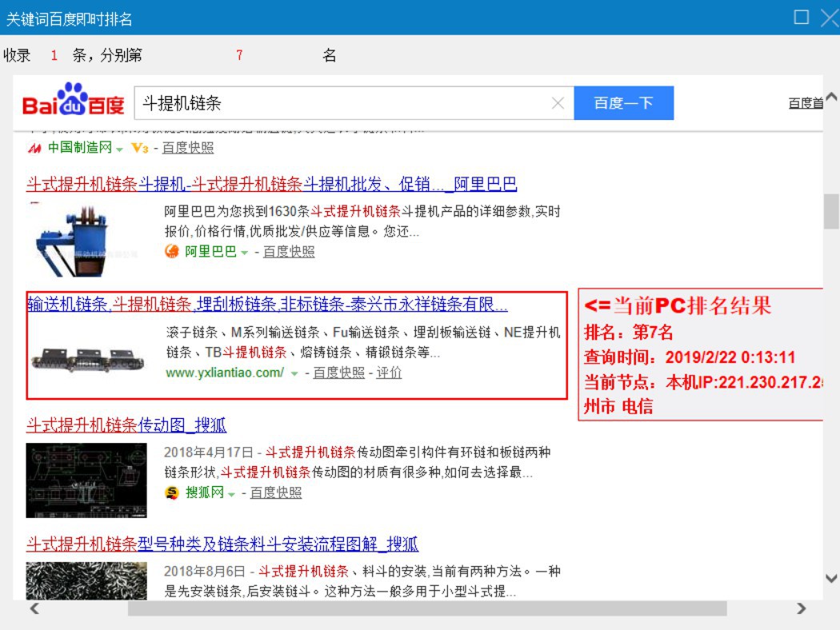Open the 中国制造网 source link

80,147
